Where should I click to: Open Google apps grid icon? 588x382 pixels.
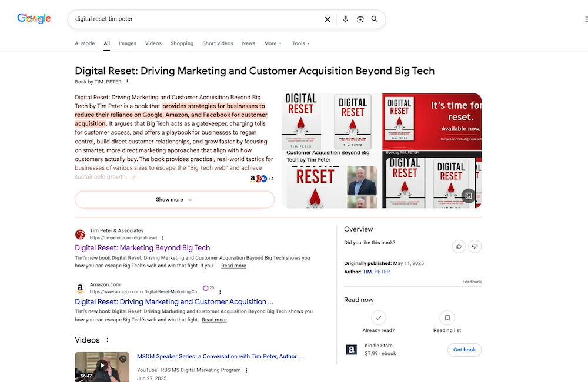(586, 19)
